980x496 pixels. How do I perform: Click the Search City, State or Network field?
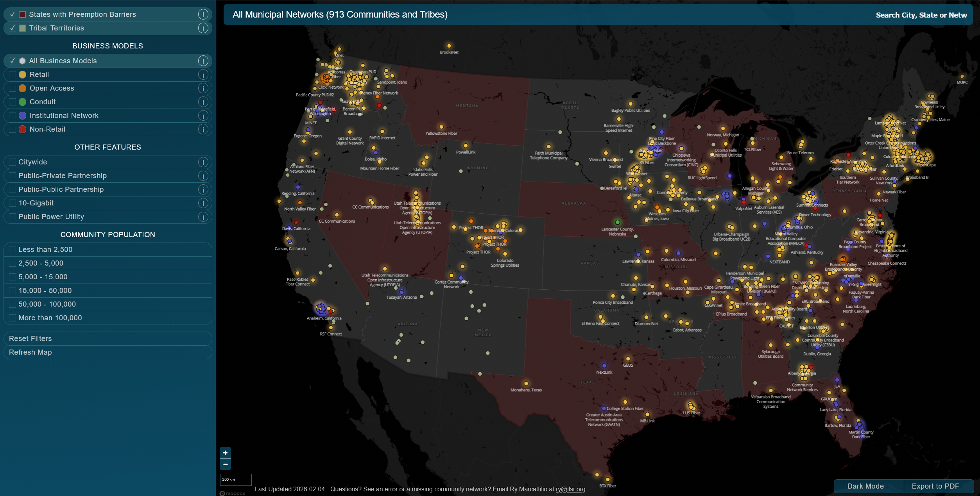tap(921, 15)
